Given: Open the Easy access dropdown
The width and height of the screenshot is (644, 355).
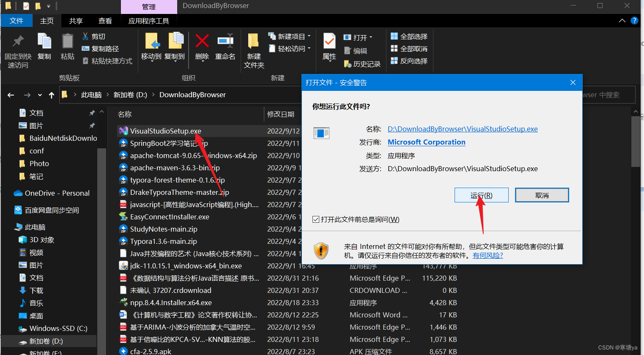Looking at the screenshot, I should pyautogui.click(x=309, y=49).
